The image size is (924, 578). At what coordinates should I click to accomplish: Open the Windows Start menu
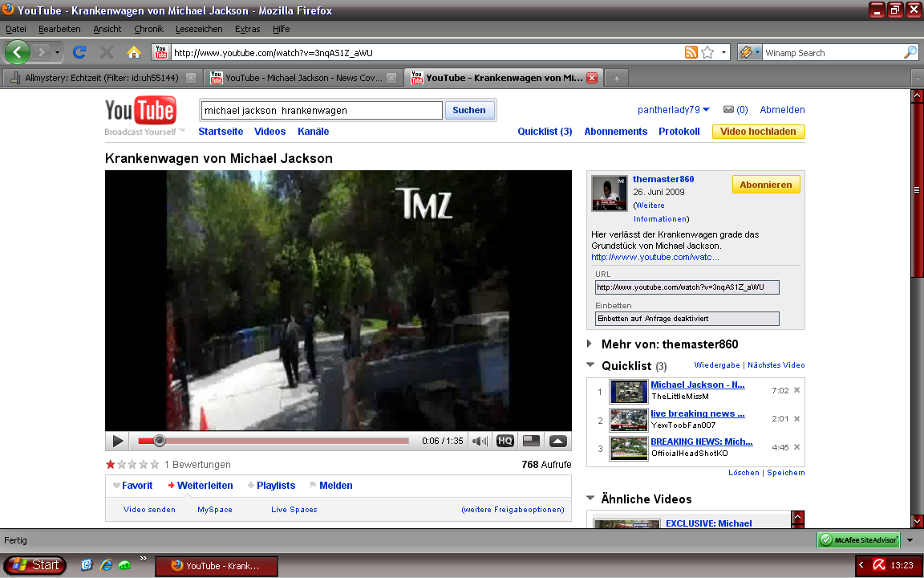pos(34,565)
